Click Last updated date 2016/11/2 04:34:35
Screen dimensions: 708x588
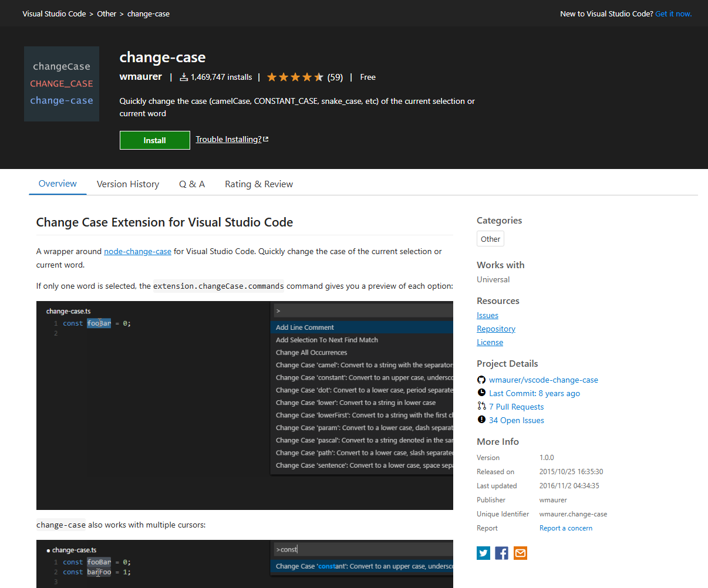pyautogui.click(x=569, y=486)
